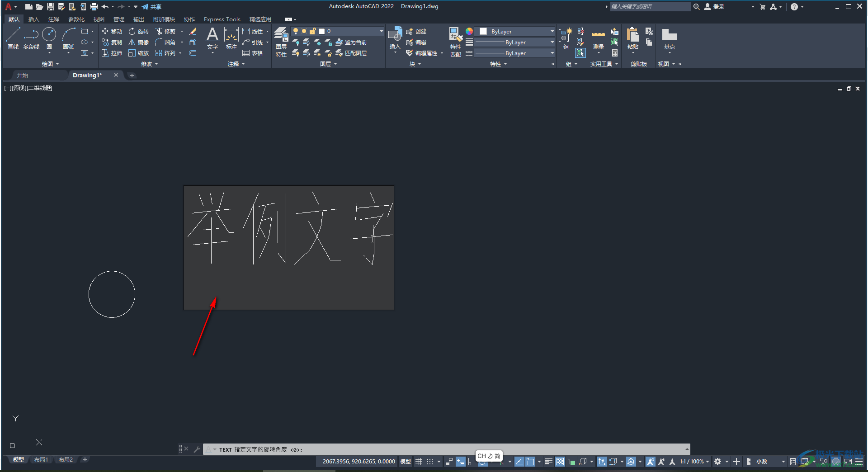Viewport: 868px width, 472px height.
Task: Click the object color wheel swatch
Action: (x=469, y=31)
